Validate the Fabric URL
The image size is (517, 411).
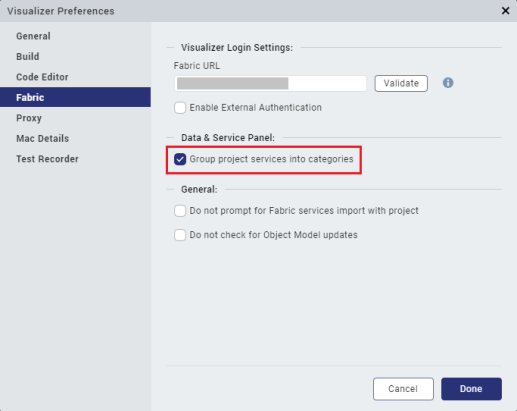tap(401, 83)
